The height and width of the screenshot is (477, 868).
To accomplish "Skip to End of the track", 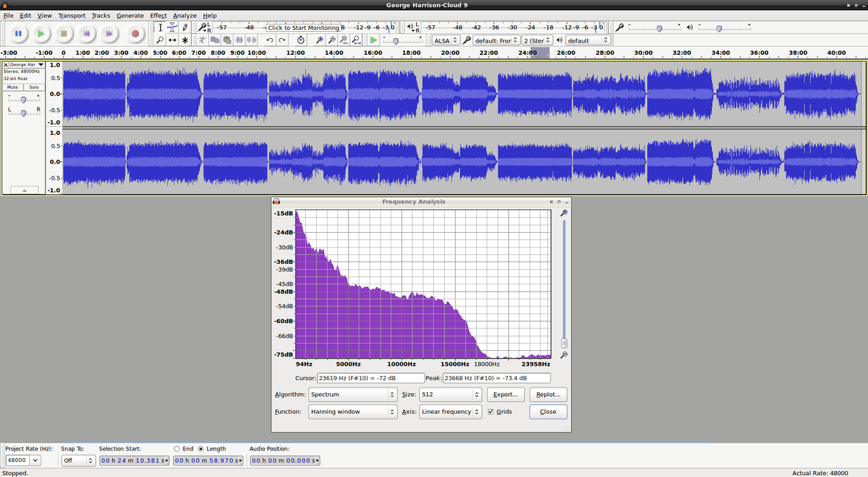I will [x=108, y=33].
